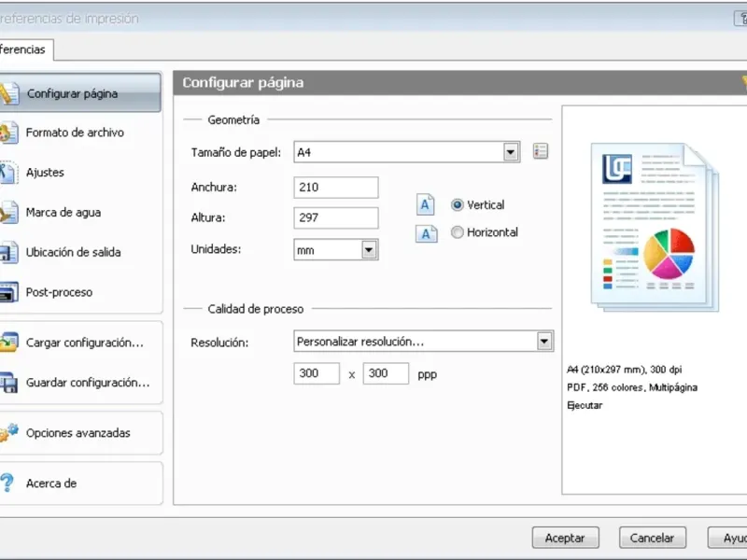Open Opciones avanzadas

coord(80,433)
